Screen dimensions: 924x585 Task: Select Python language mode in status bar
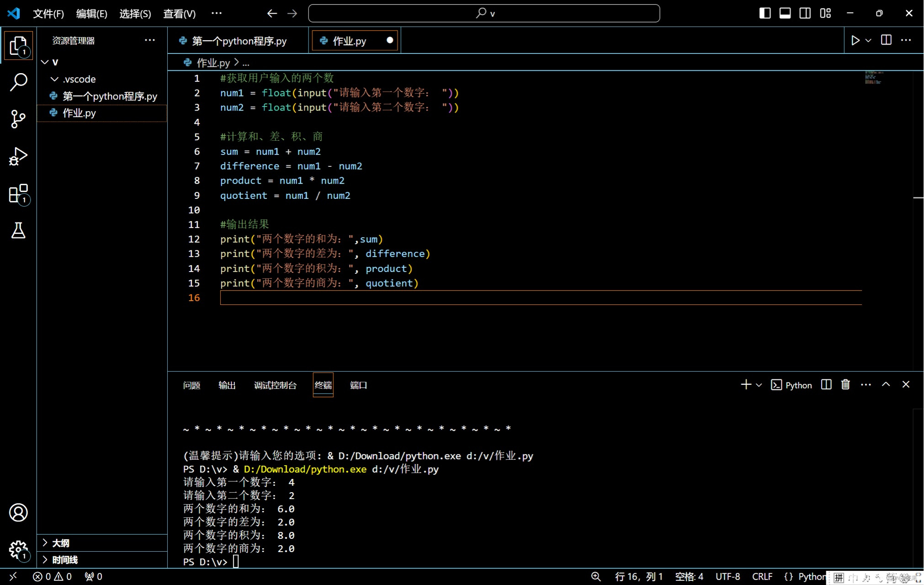click(812, 577)
